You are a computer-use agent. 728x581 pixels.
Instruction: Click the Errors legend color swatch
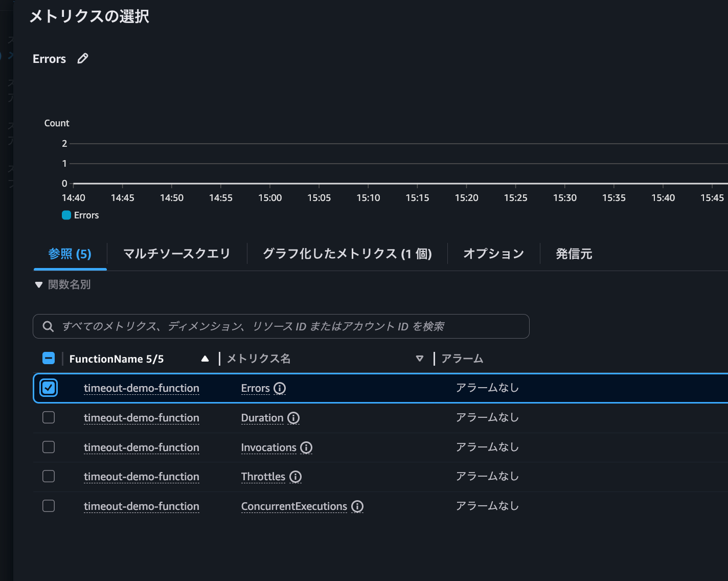(x=66, y=215)
